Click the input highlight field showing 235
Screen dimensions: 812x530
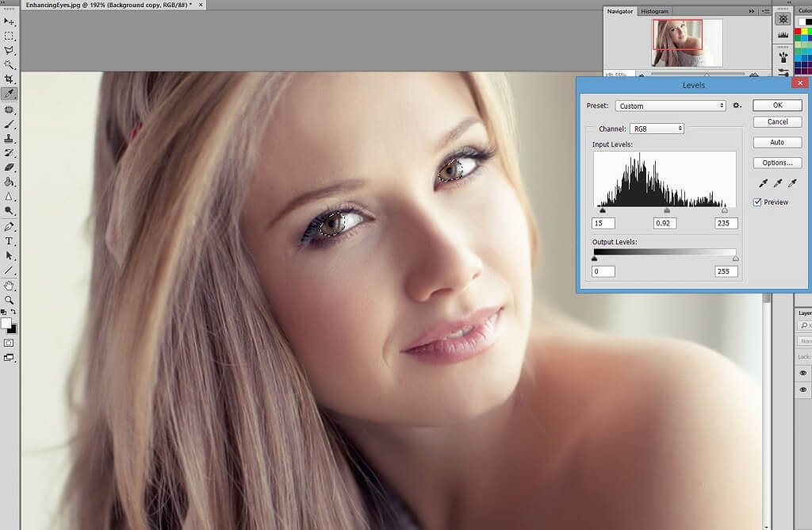click(726, 223)
